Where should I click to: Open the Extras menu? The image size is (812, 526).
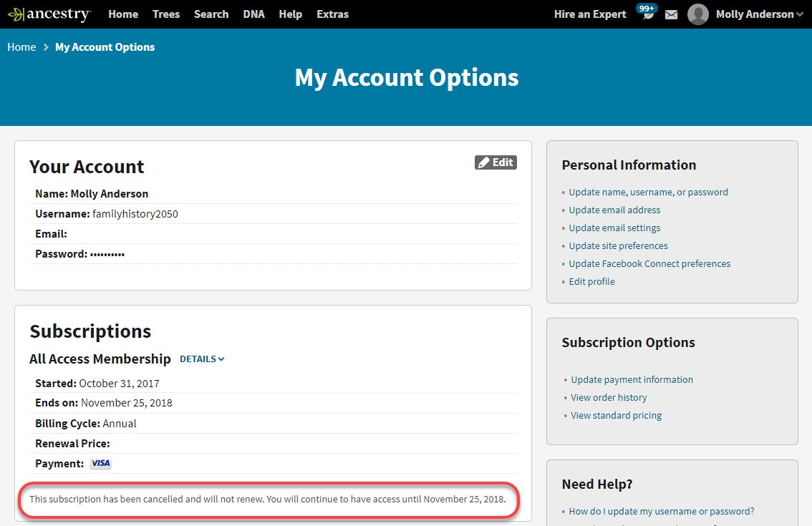[x=332, y=14]
